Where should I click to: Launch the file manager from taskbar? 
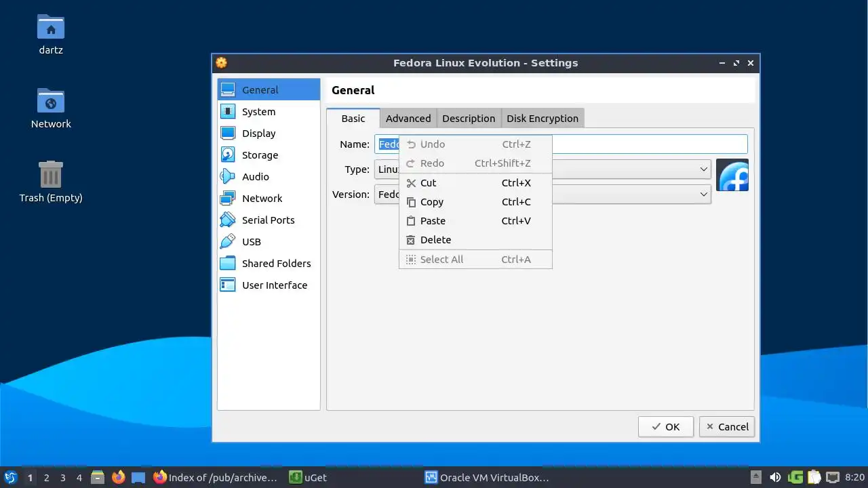point(98,477)
